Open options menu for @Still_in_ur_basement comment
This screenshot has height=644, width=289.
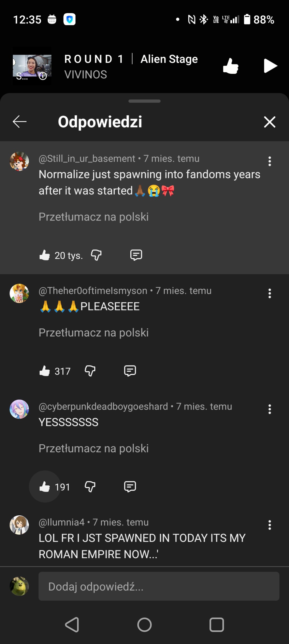270,161
